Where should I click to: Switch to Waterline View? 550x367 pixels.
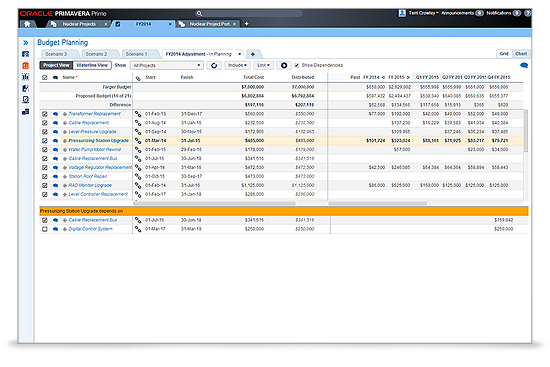[x=92, y=65]
